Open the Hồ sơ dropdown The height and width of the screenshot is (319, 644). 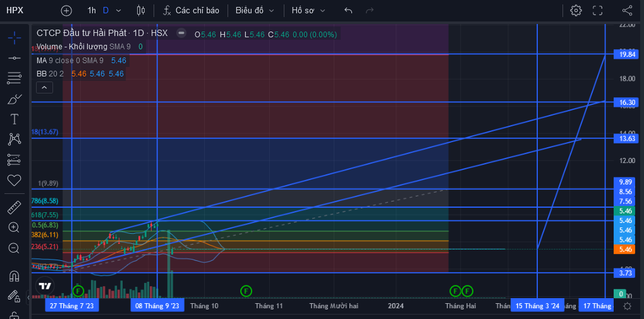(308, 10)
